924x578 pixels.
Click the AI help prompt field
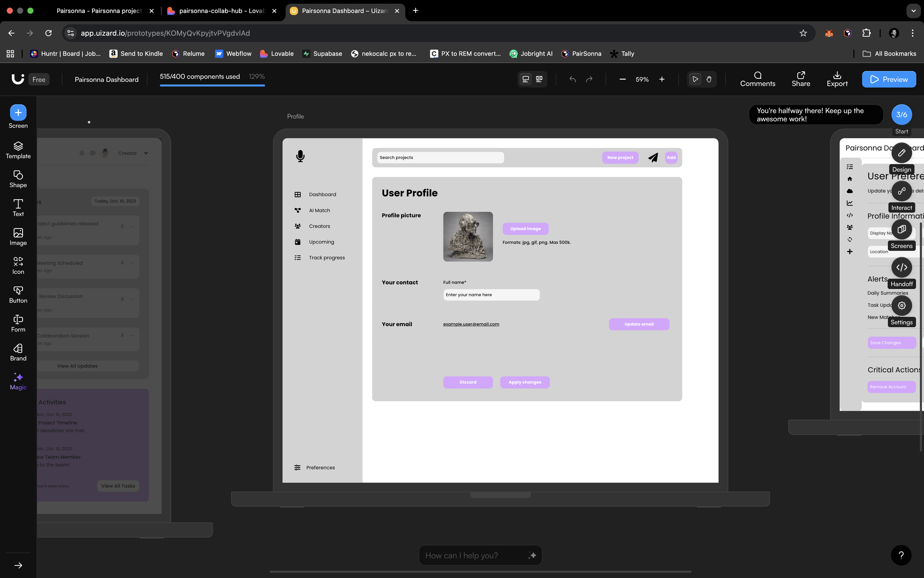(474, 555)
